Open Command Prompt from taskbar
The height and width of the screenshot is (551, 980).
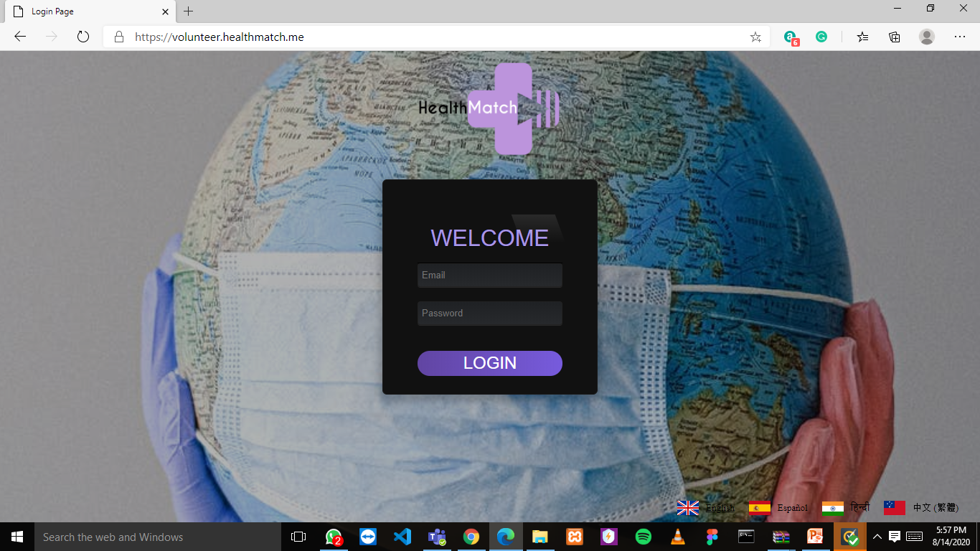[x=747, y=537]
